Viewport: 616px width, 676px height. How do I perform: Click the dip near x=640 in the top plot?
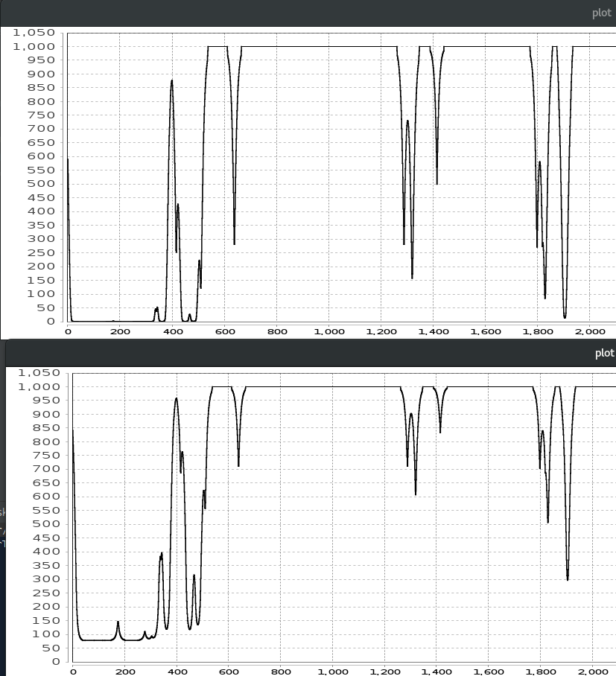[x=234, y=242]
